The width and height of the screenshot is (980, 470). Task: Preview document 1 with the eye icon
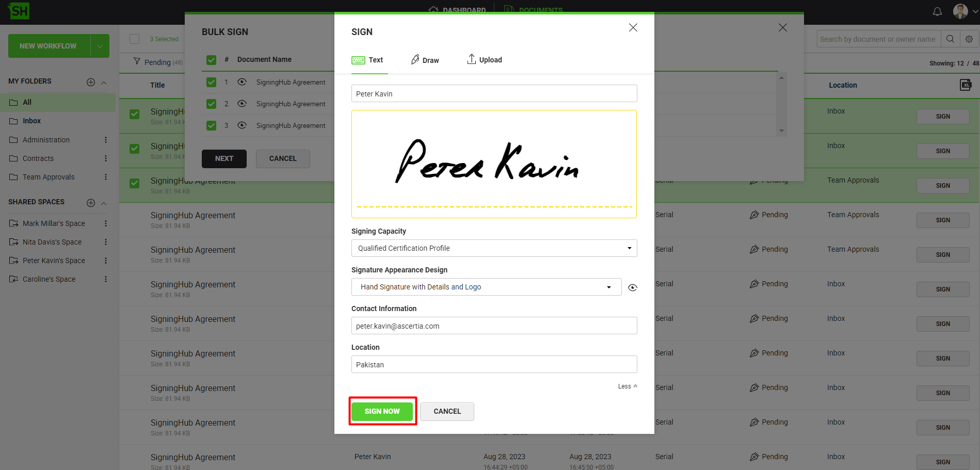242,82
